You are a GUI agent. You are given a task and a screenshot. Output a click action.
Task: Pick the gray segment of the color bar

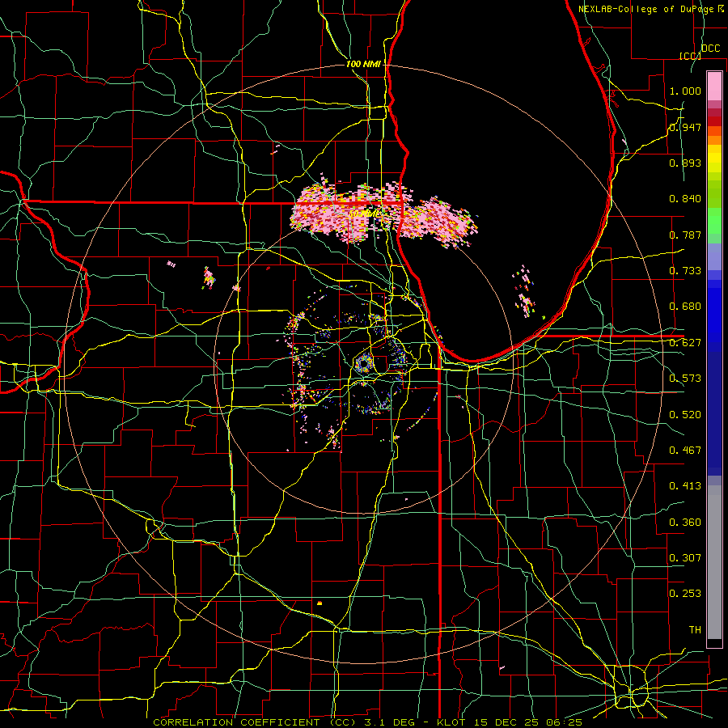(714, 562)
